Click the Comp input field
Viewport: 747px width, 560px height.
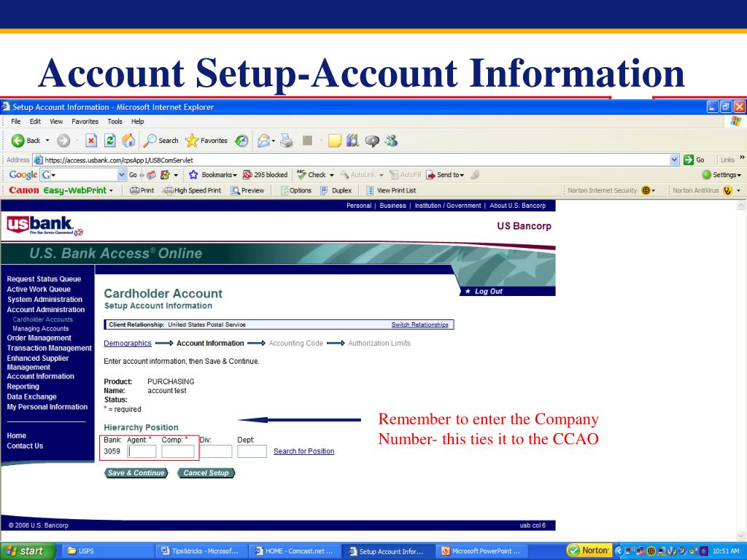178,451
